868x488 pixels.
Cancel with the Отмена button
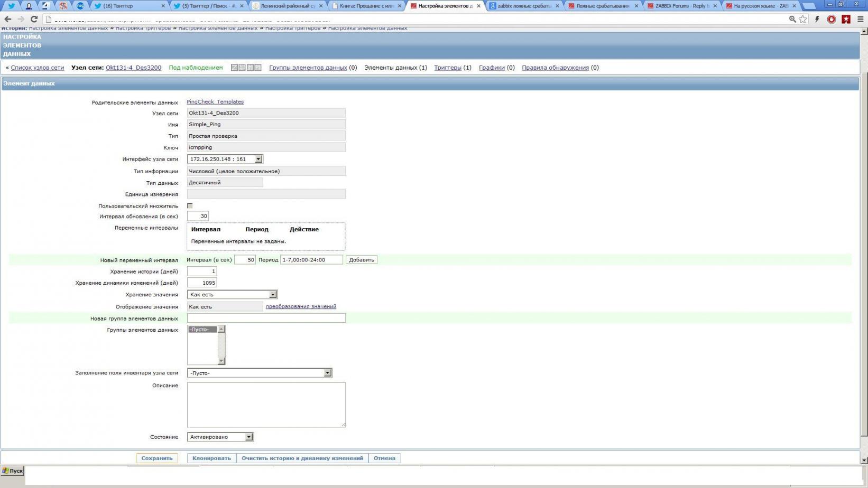384,458
